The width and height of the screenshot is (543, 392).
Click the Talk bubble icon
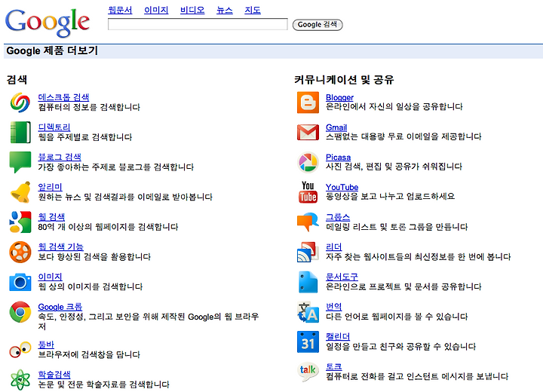308,372
